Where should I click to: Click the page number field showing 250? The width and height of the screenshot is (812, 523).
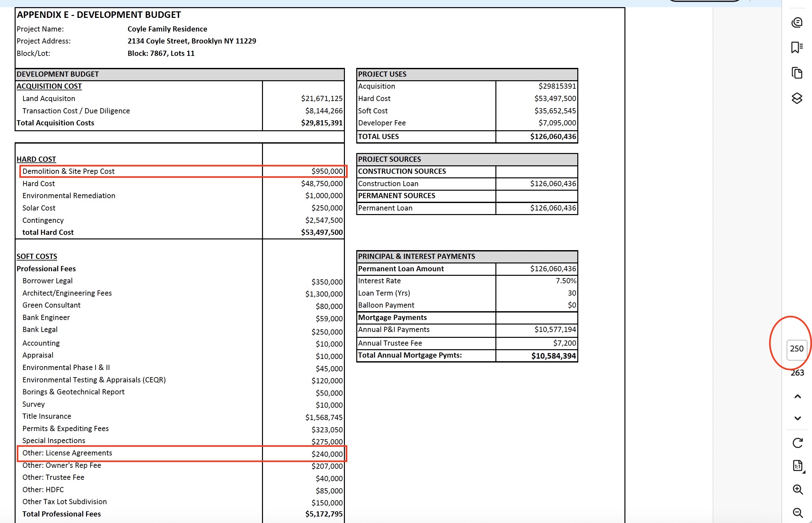click(796, 349)
